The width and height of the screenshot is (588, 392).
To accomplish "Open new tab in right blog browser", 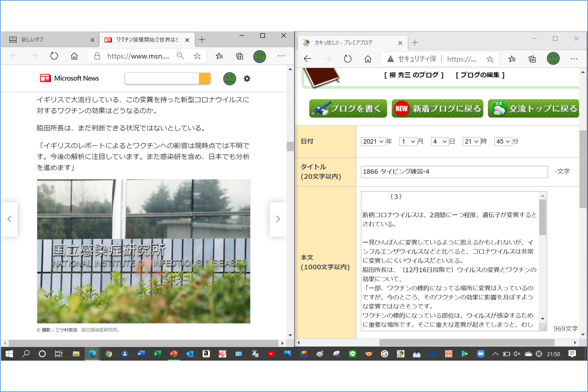I will point(415,43).
